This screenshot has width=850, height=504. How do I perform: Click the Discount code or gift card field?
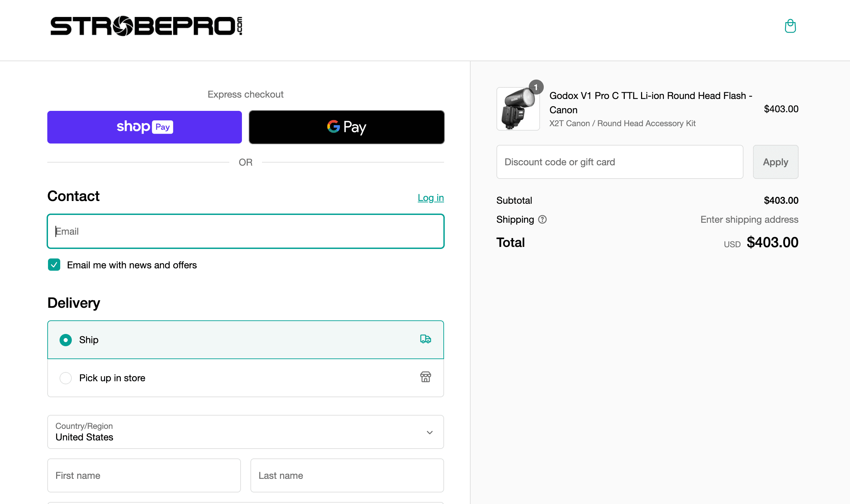click(620, 162)
